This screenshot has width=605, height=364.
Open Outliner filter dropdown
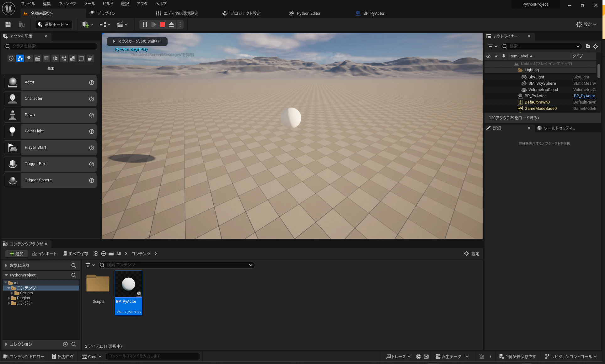[x=493, y=46]
